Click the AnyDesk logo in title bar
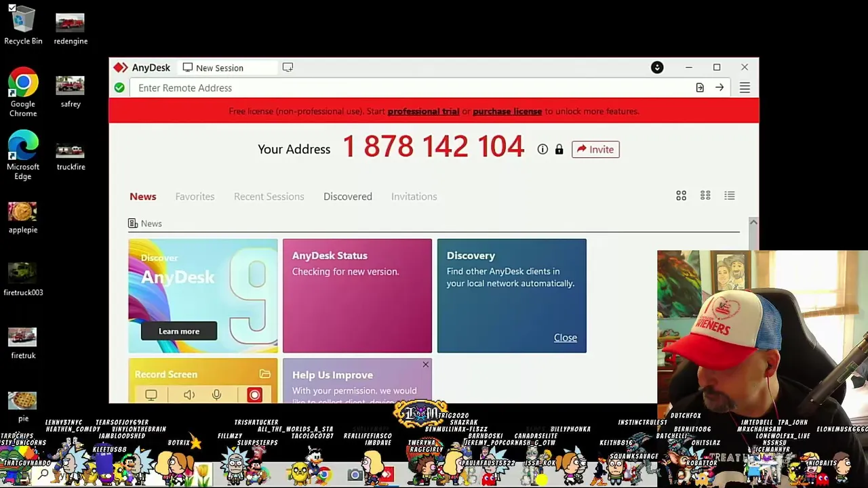 [121, 68]
